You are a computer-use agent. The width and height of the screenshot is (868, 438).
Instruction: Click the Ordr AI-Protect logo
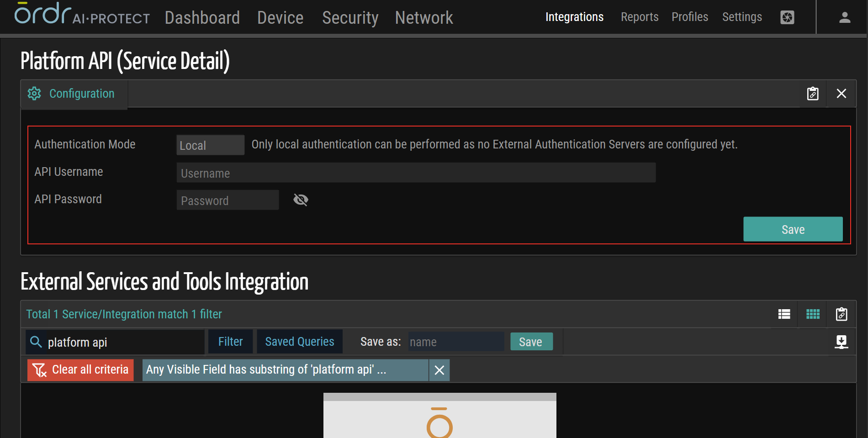(x=82, y=15)
